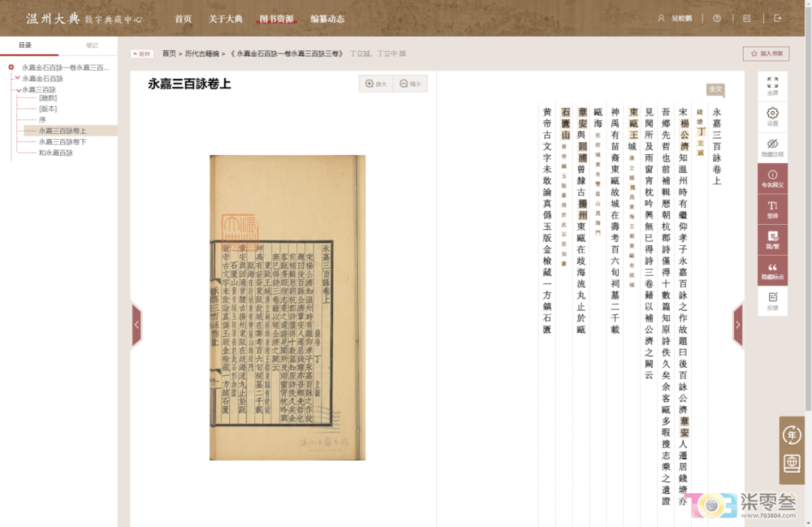Open 永嘉三百詠卷下 in the tree
Screen dimensions: 812x527
(62, 142)
